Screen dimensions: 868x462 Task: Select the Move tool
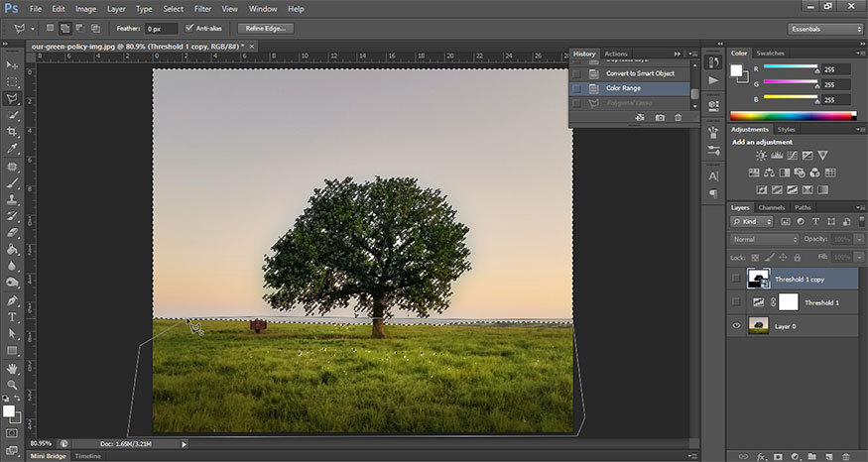pyautogui.click(x=13, y=64)
